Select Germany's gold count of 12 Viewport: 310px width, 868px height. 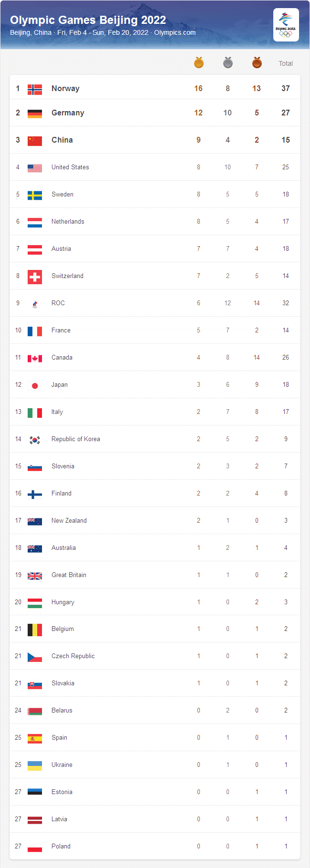coord(198,113)
